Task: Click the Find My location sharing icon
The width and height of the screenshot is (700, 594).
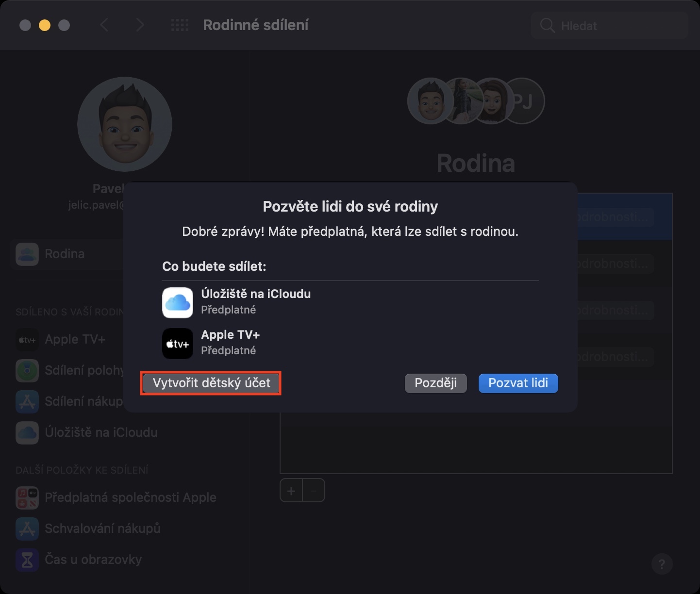Action: [27, 371]
